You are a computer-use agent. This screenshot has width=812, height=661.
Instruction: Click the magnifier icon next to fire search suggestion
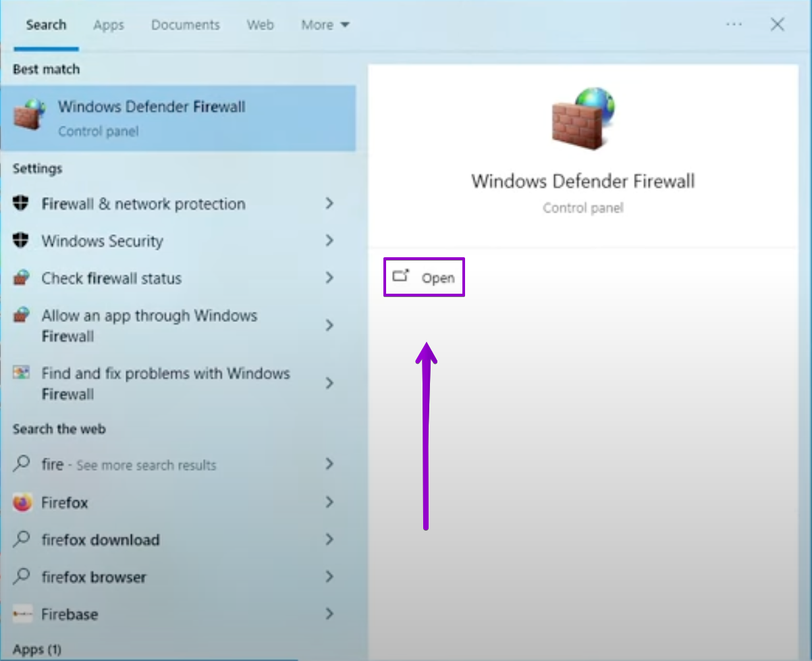(21, 465)
